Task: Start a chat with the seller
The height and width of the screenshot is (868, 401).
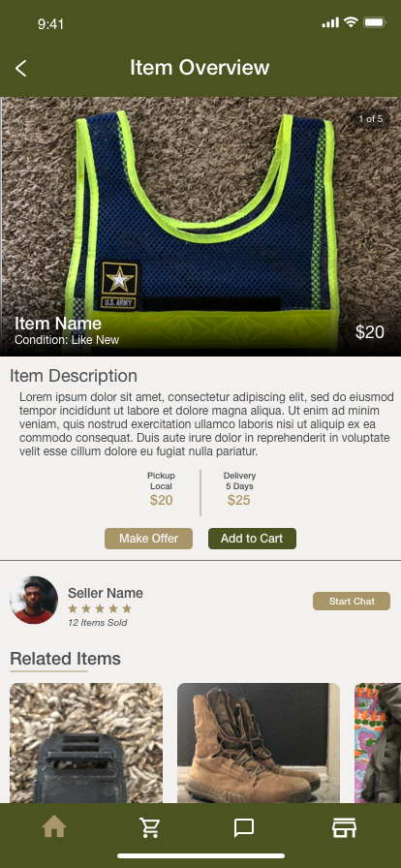Action: click(352, 602)
